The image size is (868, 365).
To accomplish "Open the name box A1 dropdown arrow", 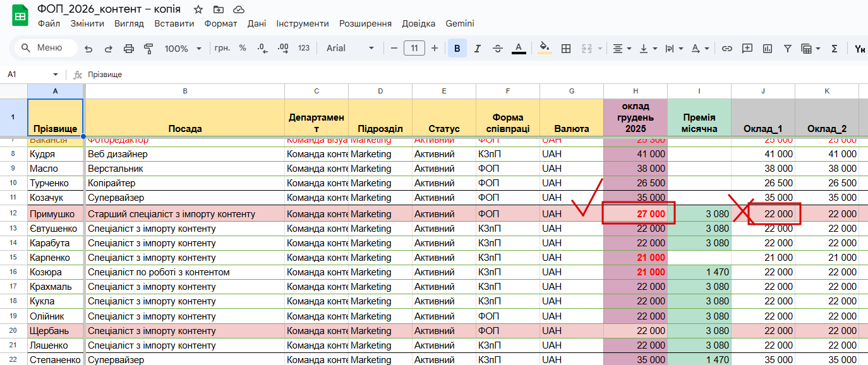I will click(56, 75).
